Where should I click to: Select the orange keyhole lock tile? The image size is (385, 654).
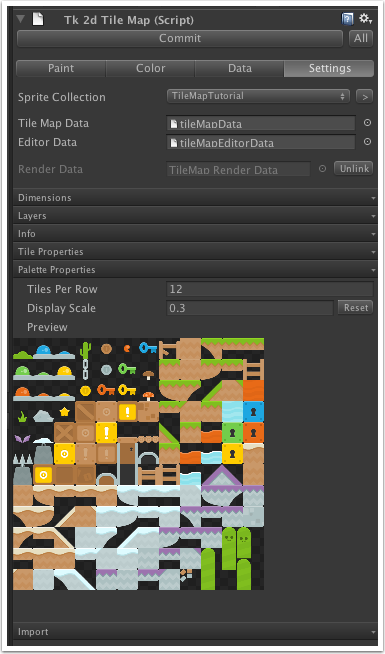[253, 433]
